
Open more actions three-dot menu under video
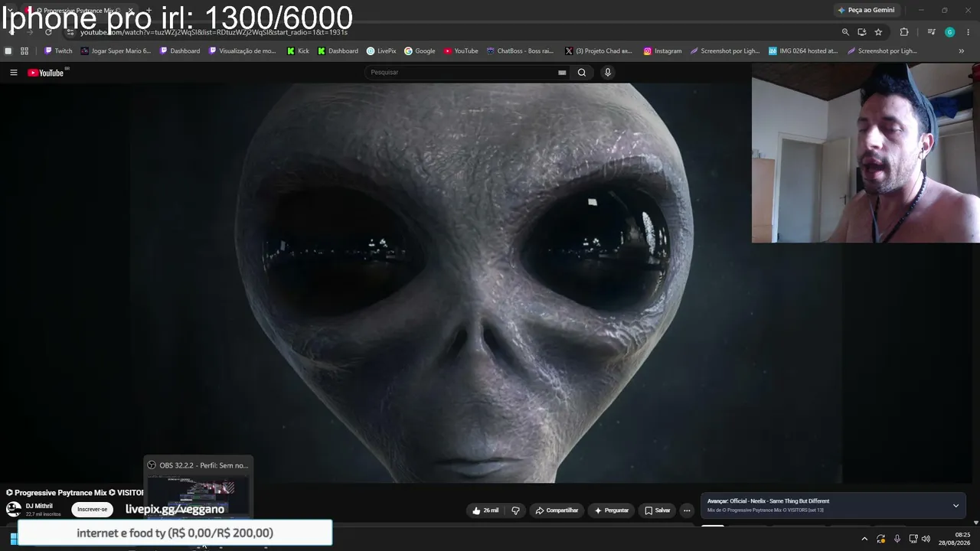click(x=687, y=510)
